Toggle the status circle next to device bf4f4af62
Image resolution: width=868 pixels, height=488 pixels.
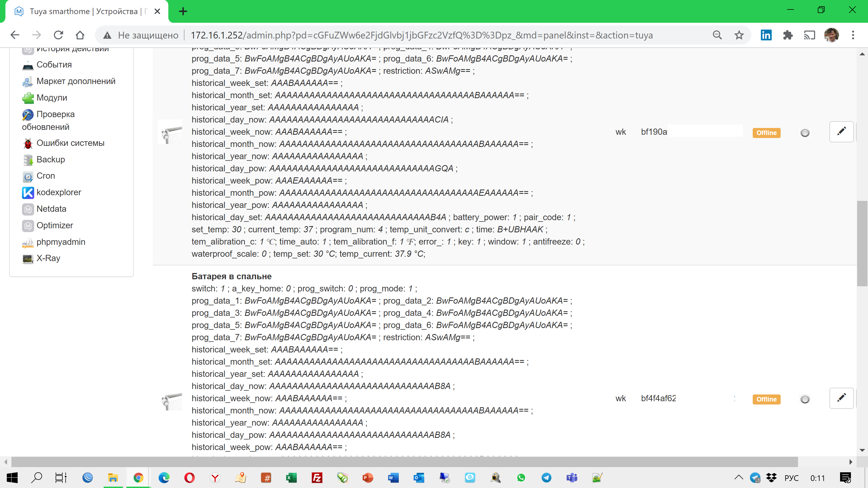coord(805,399)
